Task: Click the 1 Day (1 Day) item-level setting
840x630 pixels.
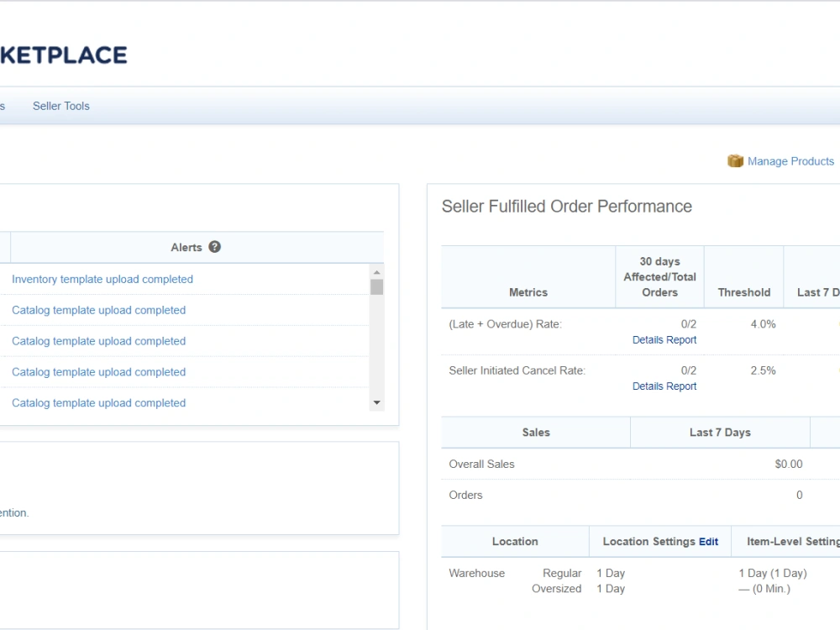Action: (773, 573)
